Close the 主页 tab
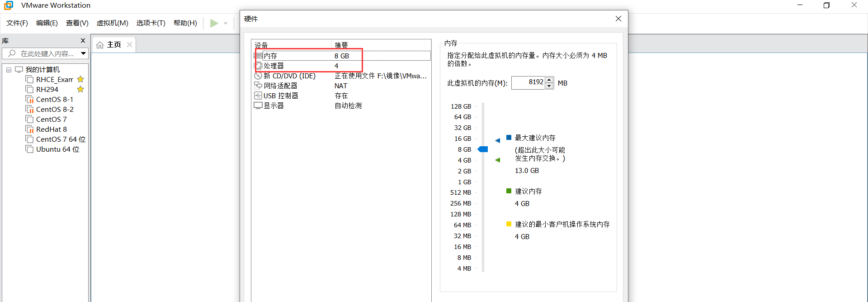The height and width of the screenshot is (302, 868). [129, 44]
